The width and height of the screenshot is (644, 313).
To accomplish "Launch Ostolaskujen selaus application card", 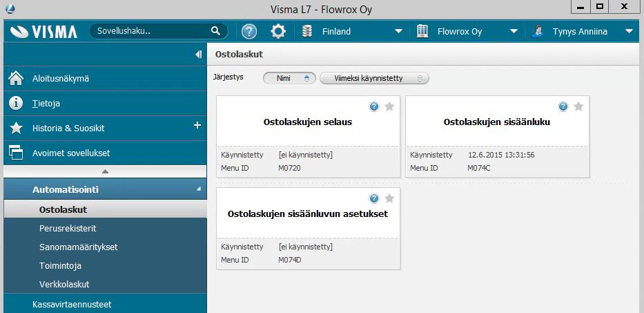I will click(x=308, y=137).
